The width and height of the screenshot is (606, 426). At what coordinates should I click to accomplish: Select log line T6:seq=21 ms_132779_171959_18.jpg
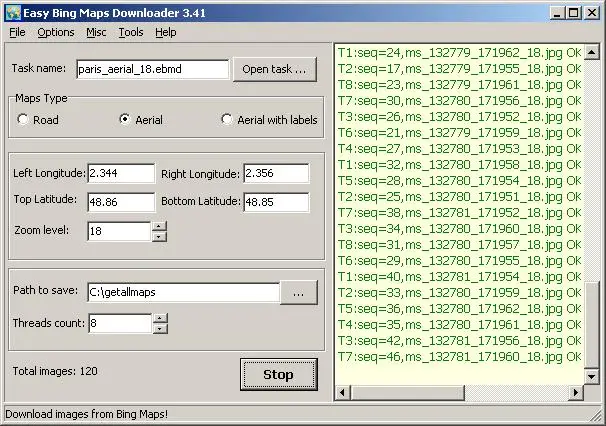460,133
